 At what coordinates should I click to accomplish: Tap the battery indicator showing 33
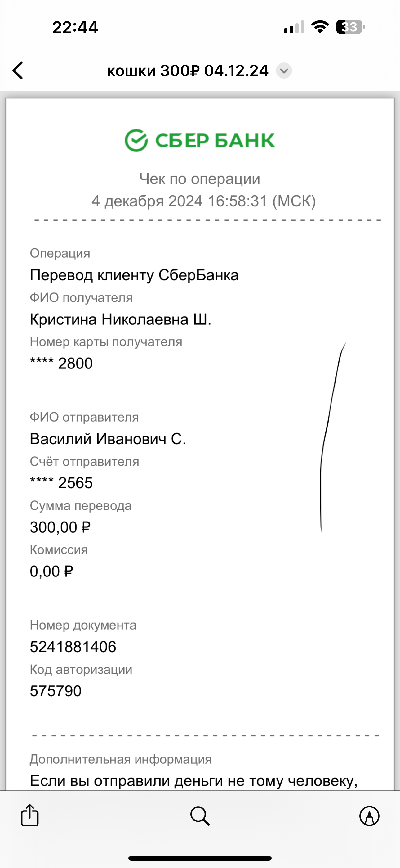pyautogui.click(x=350, y=27)
